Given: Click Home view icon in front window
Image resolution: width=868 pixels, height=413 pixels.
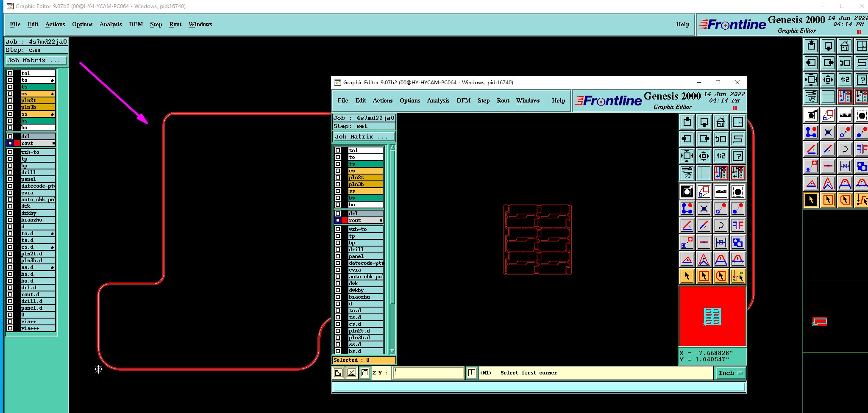Looking at the screenshot, I should point(721,122).
